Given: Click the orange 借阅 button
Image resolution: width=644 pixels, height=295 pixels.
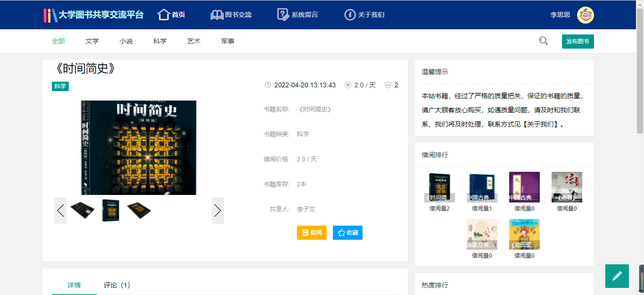Looking at the screenshot, I should [x=312, y=233].
